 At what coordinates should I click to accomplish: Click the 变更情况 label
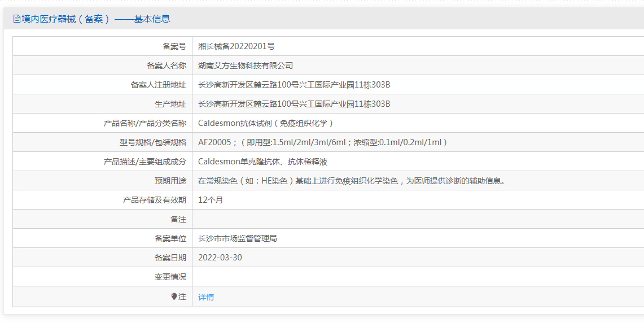[x=170, y=277]
